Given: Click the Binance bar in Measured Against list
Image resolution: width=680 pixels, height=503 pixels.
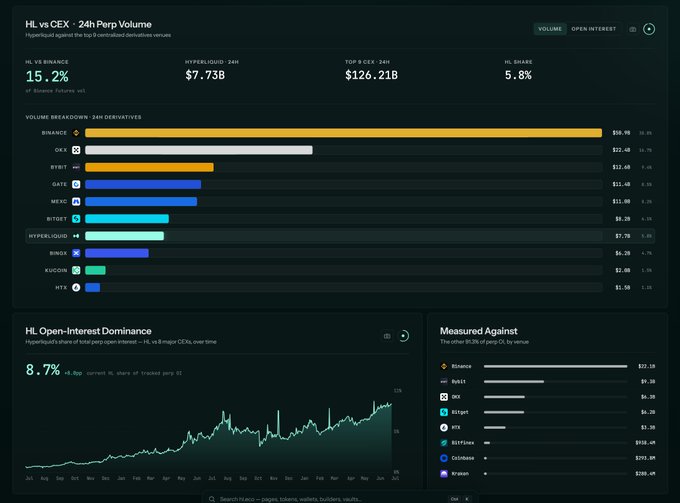Looking at the screenshot, I should tap(556, 366).
